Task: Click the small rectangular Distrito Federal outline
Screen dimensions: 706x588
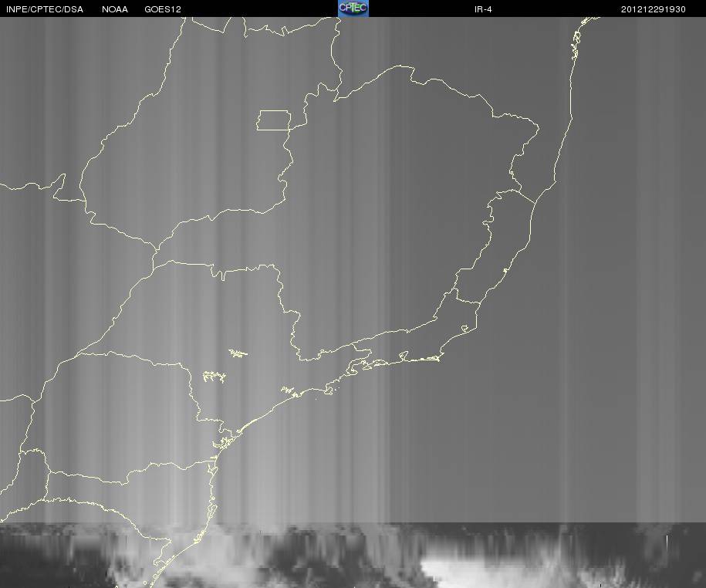Action: point(274,120)
